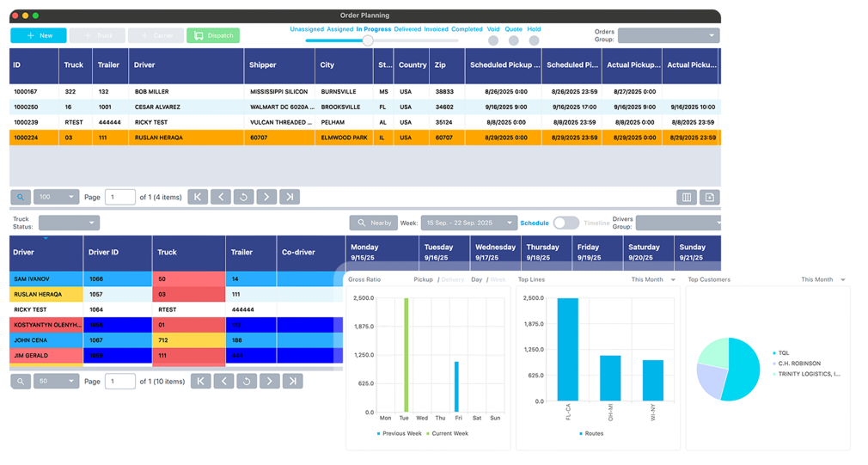This screenshot has height=465, width=868.
Task: Enable the Hold status toggle
Action: (535, 40)
